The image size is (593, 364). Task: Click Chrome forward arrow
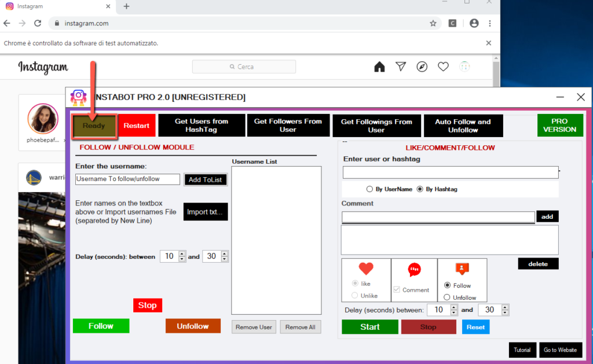point(23,23)
